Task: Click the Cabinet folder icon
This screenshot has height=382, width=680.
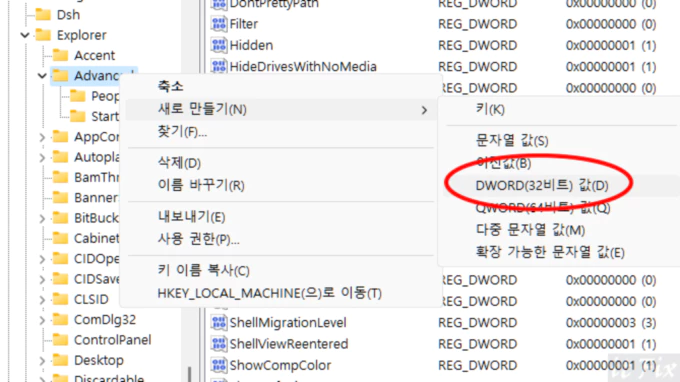Action: [60, 238]
